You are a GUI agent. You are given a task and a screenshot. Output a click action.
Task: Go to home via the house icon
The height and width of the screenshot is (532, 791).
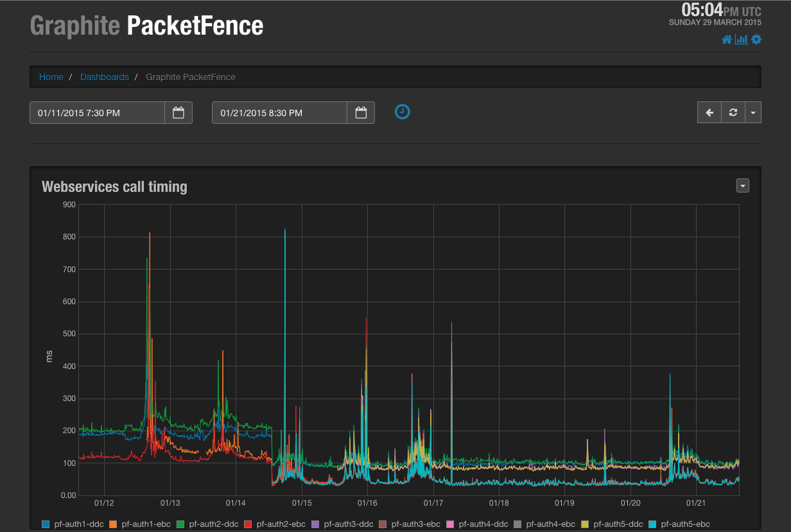[727, 40]
